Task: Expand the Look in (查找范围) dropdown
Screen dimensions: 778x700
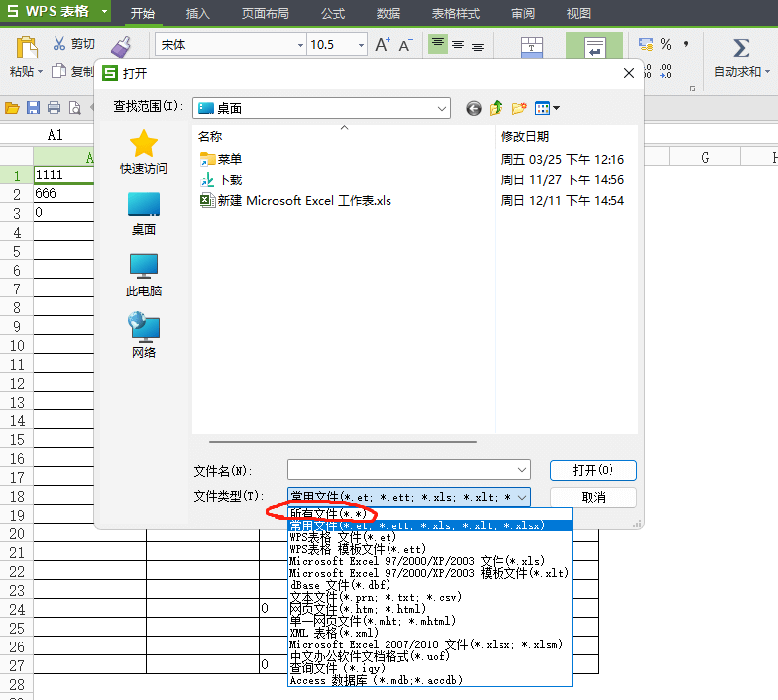Action: (441, 108)
